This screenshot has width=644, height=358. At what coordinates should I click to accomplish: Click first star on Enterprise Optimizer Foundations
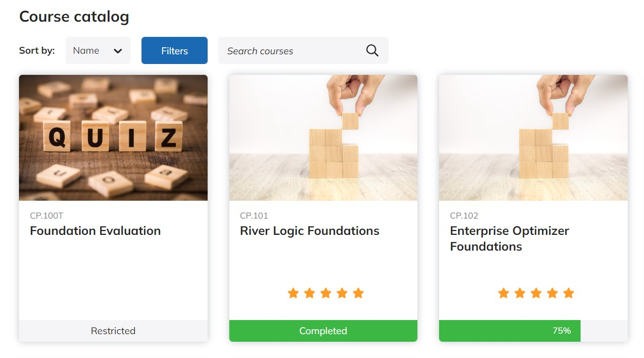point(504,293)
